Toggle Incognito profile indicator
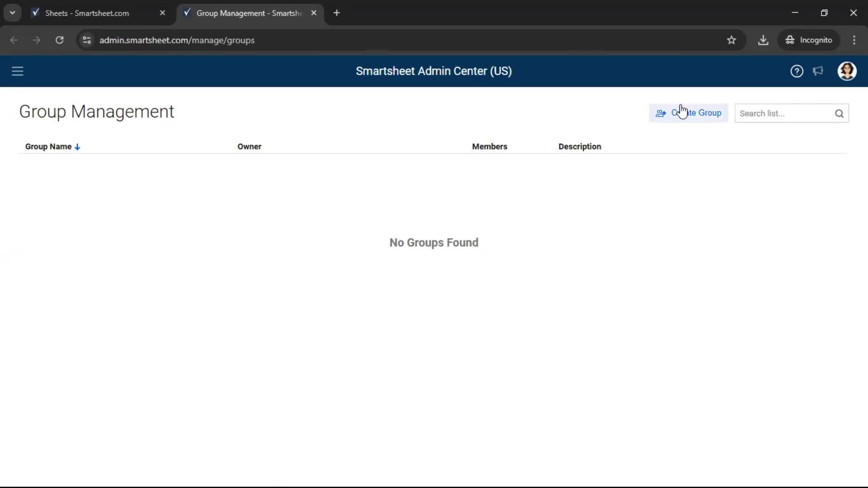868x488 pixels. tap(809, 40)
